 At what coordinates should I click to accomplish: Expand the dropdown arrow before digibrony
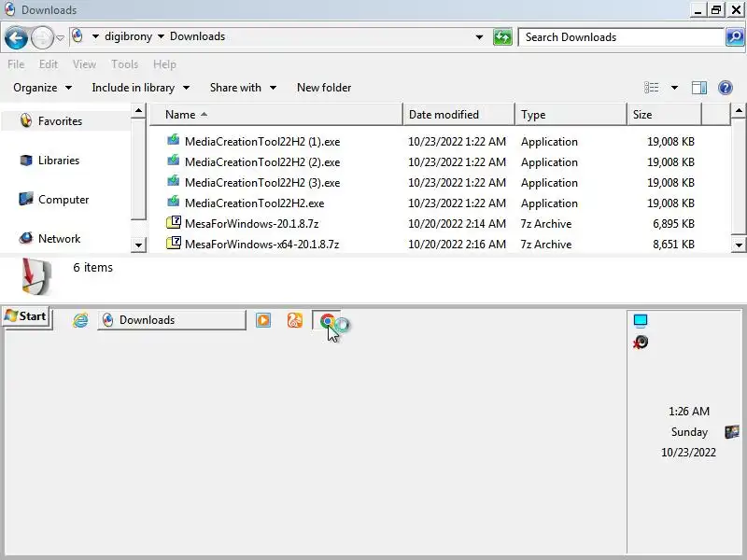[95, 36]
